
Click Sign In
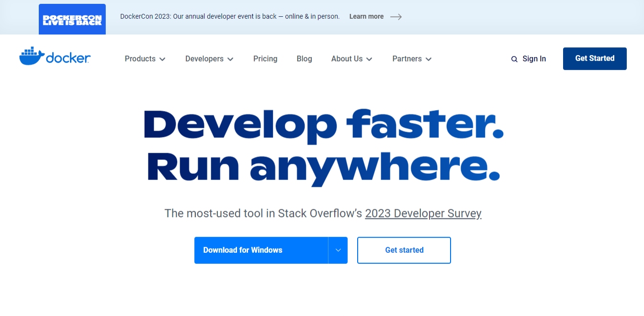point(534,59)
